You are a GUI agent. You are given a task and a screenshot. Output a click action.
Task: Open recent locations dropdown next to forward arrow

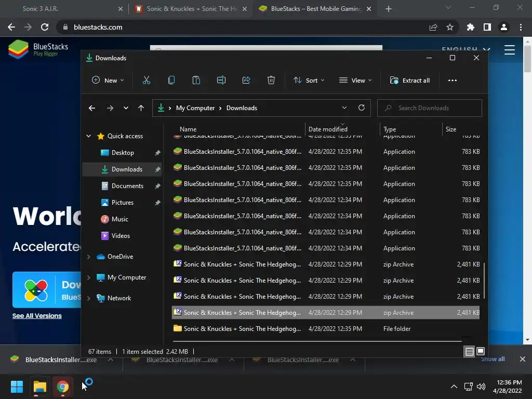click(x=126, y=108)
